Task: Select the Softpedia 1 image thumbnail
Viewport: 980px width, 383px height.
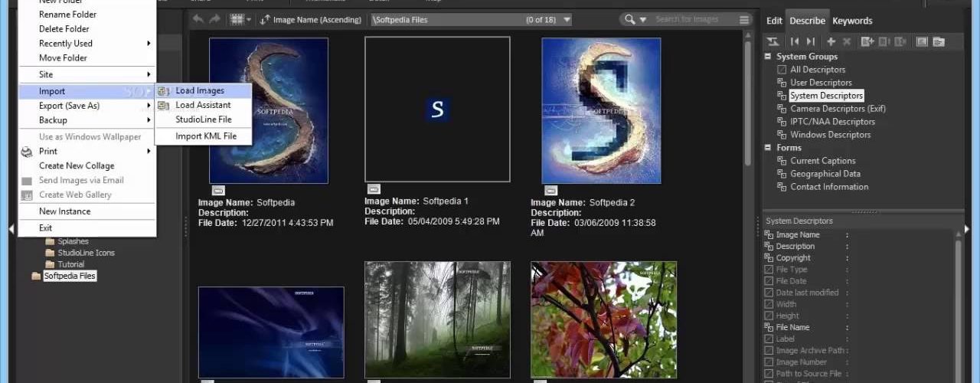Action: click(437, 109)
